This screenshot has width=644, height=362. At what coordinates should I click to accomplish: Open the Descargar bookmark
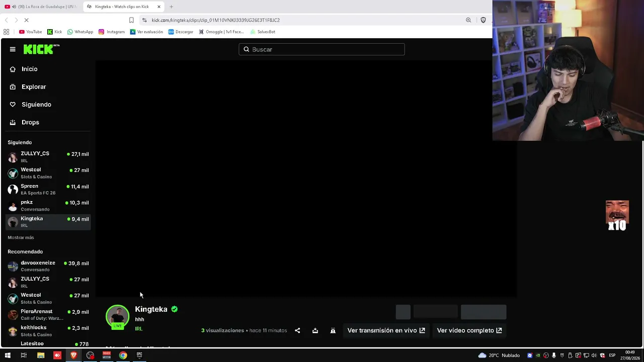click(x=181, y=32)
